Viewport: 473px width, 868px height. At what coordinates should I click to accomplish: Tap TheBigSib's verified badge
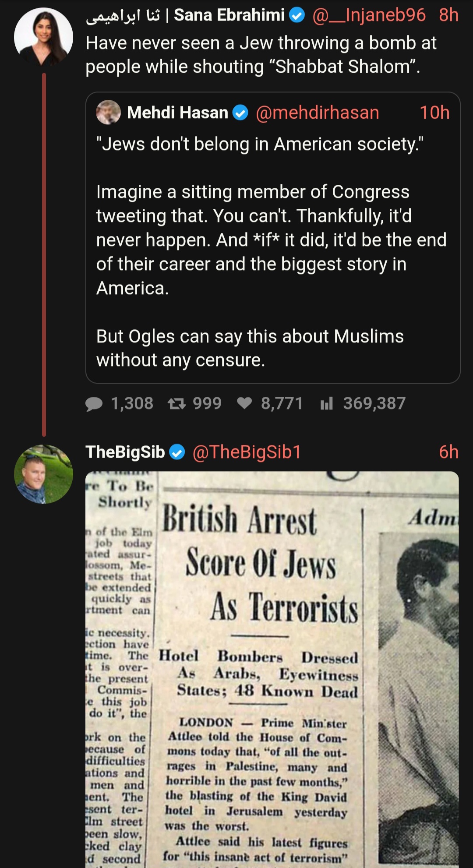[x=177, y=452]
